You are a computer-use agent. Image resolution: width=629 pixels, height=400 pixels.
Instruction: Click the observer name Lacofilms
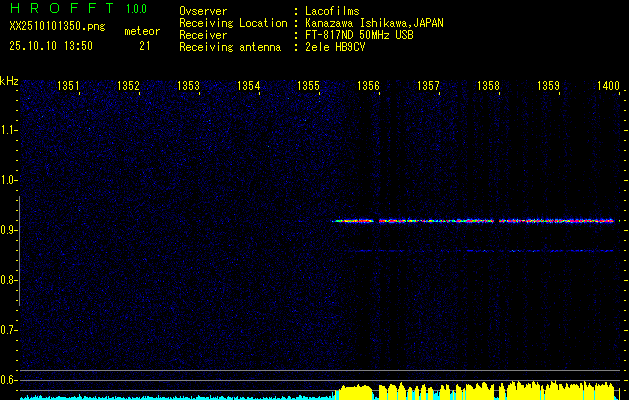click(x=332, y=10)
